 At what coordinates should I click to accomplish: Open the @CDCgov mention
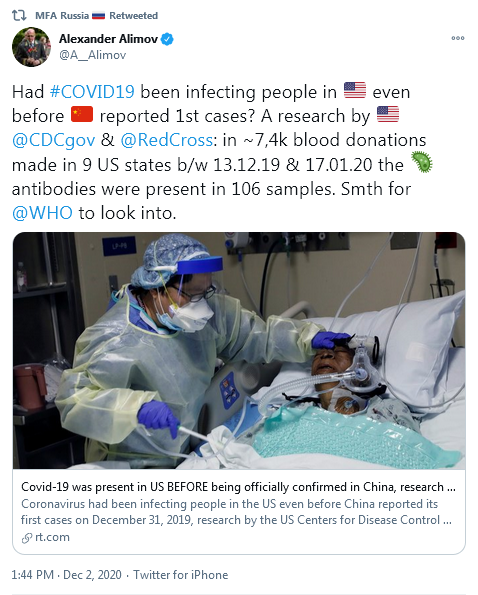[53, 140]
